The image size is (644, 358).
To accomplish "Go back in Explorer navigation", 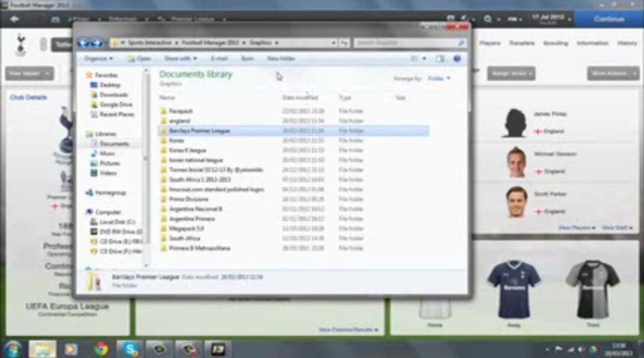I will [x=83, y=43].
